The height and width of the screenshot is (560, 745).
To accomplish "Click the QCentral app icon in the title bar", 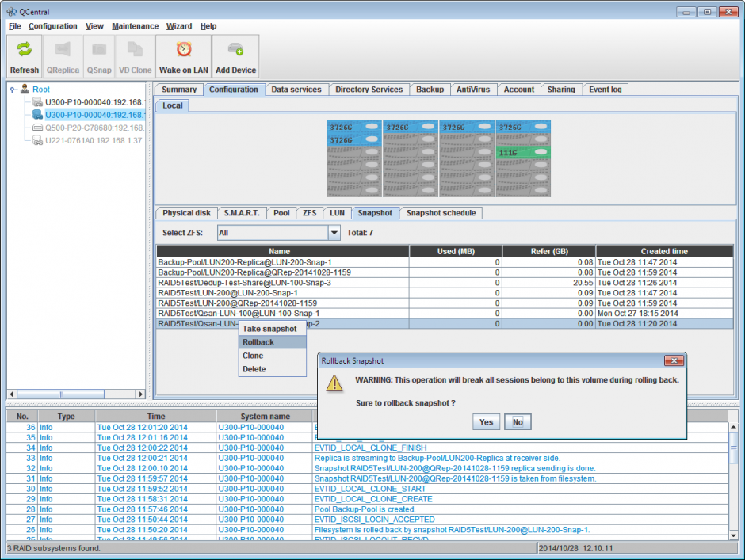I will click(11, 12).
